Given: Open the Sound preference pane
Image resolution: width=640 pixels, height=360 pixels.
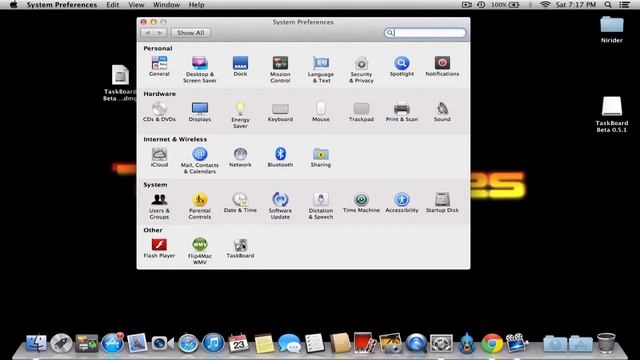Looking at the screenshot, I should coord(442,111).
